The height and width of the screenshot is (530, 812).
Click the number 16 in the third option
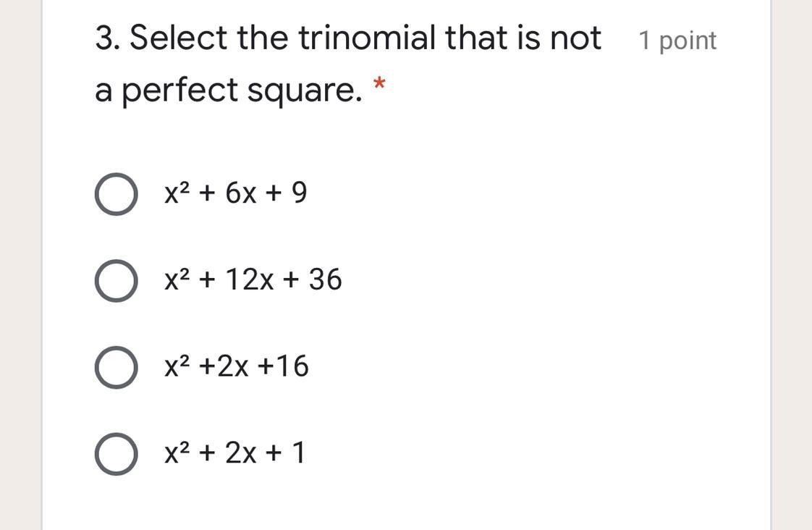click(x=292, y=366)
